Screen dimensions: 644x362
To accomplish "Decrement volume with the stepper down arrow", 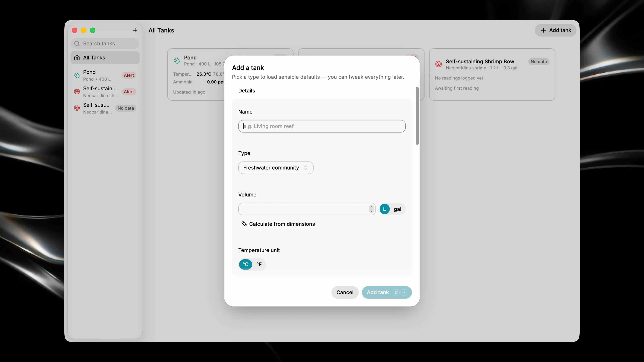I will pyautogui.click(x=371, y=211).
